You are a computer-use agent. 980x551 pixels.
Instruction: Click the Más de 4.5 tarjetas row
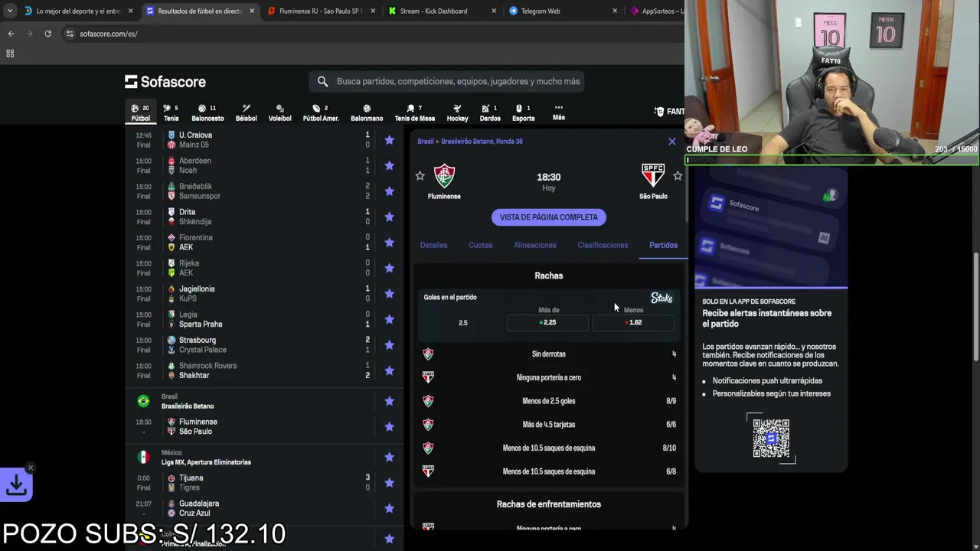point(549,425)
